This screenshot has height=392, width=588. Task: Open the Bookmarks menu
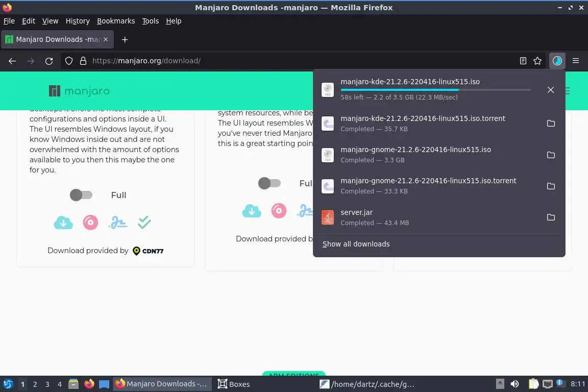click(116, 21)
